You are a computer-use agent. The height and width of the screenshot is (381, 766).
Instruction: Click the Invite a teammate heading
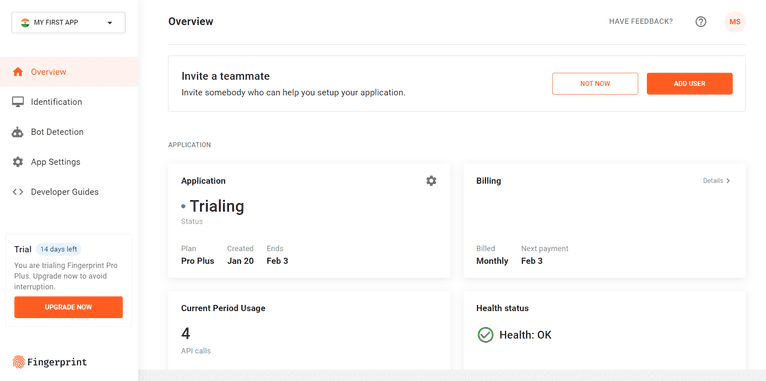(225, 76)
